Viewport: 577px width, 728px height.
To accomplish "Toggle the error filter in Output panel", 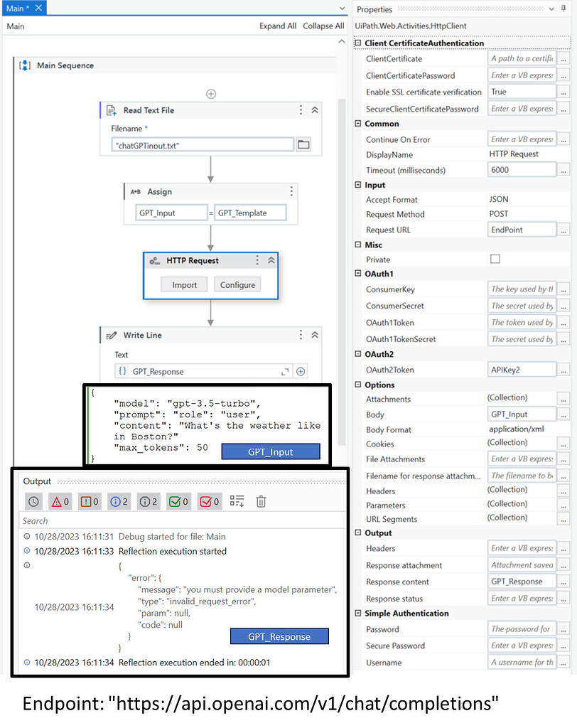I will (60, 501).
